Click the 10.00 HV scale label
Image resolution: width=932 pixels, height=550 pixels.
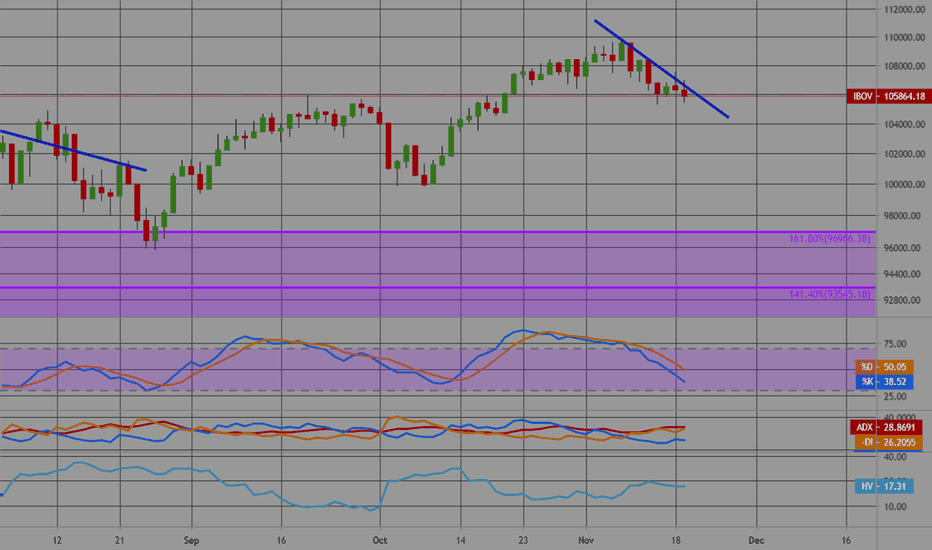point(895,507)
